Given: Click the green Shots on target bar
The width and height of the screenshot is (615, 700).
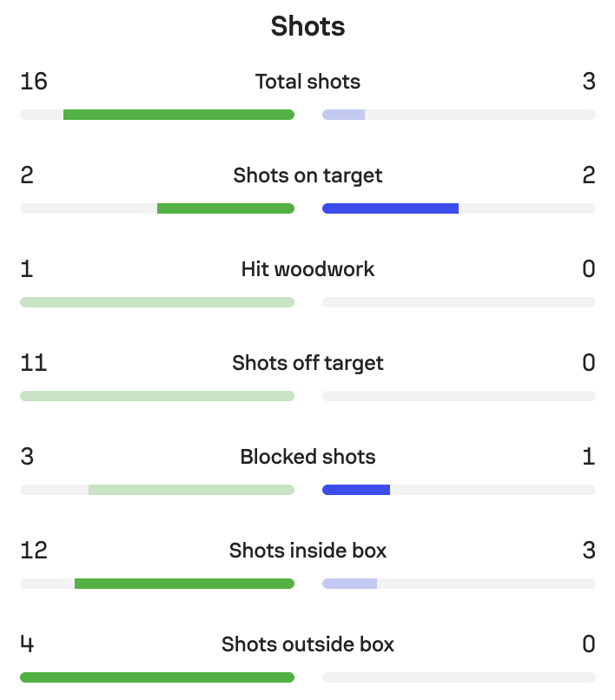Looking at the screenshot, I should point(226,208).
